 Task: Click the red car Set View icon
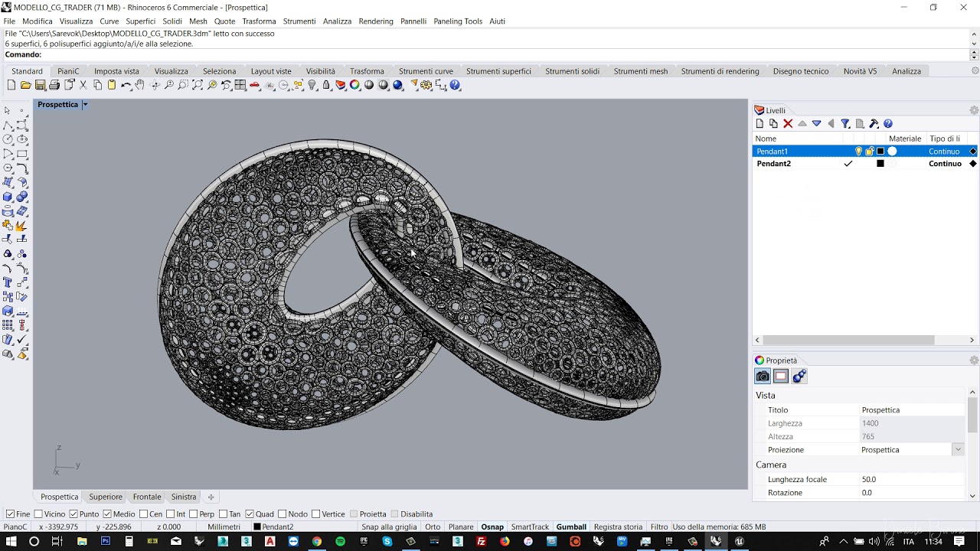click(255, 85)
